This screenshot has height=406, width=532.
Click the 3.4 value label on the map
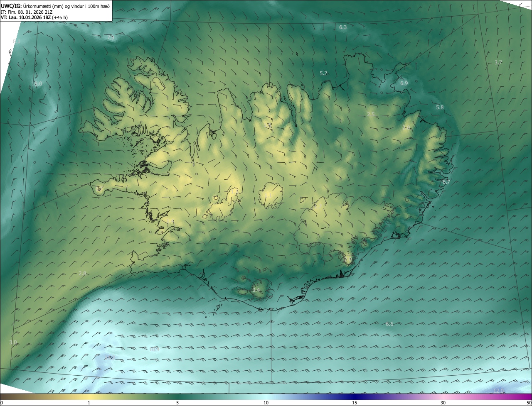tap(256, 290)
